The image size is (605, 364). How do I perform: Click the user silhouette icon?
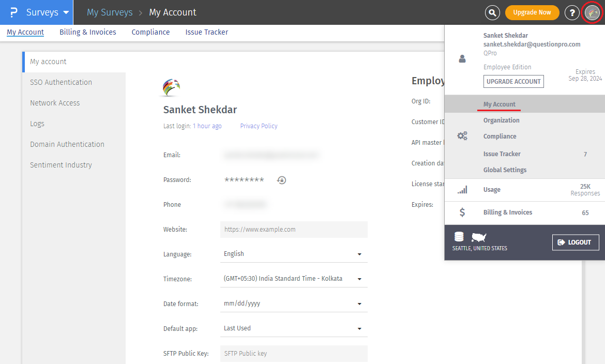[462, 58]
